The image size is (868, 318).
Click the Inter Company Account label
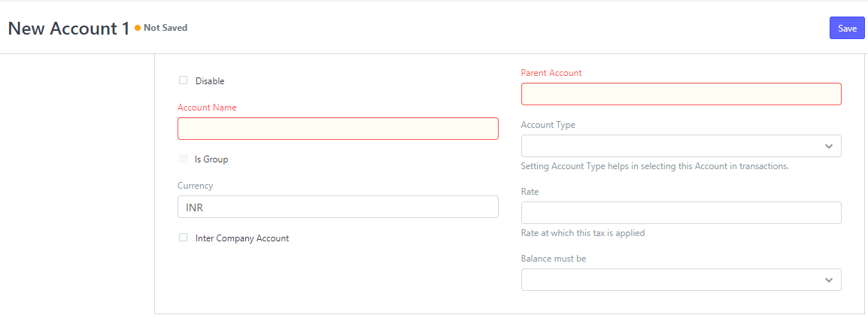click(242, 238)
